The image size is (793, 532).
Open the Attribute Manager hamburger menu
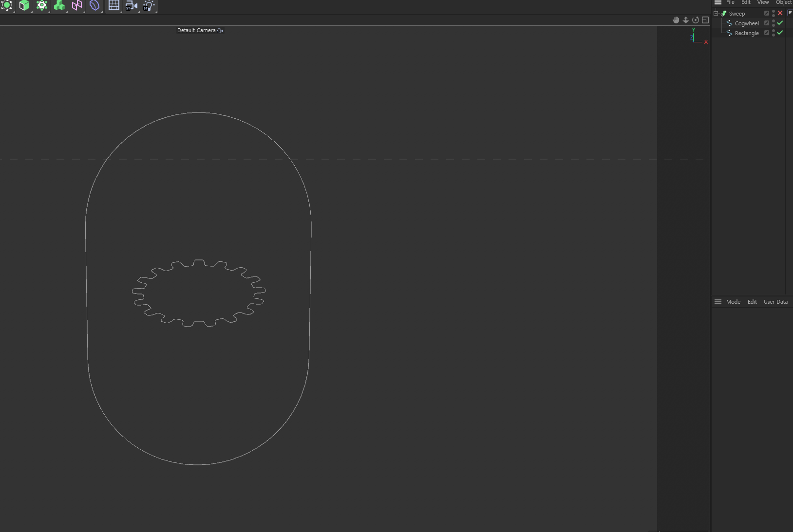coord(718,302)
